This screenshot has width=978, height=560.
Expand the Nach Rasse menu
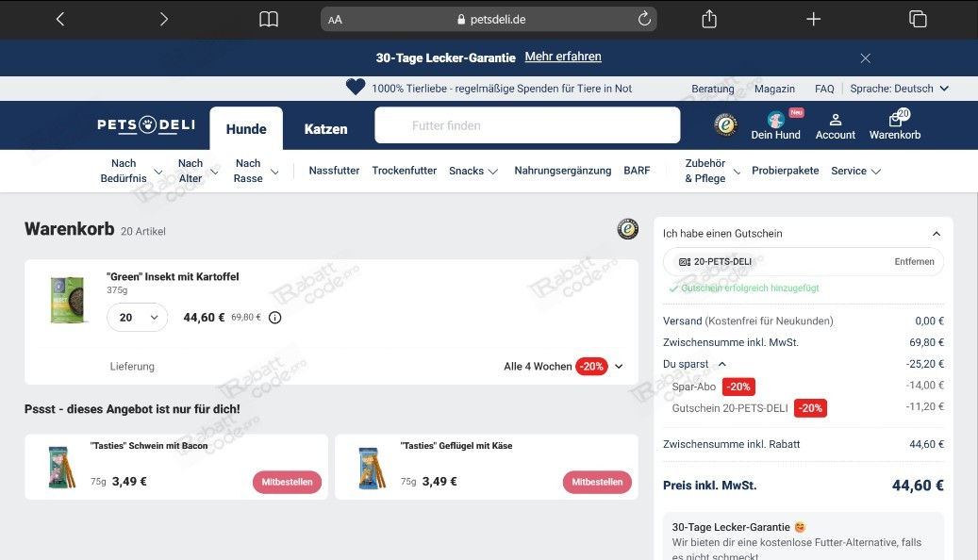tap(256, 171)
